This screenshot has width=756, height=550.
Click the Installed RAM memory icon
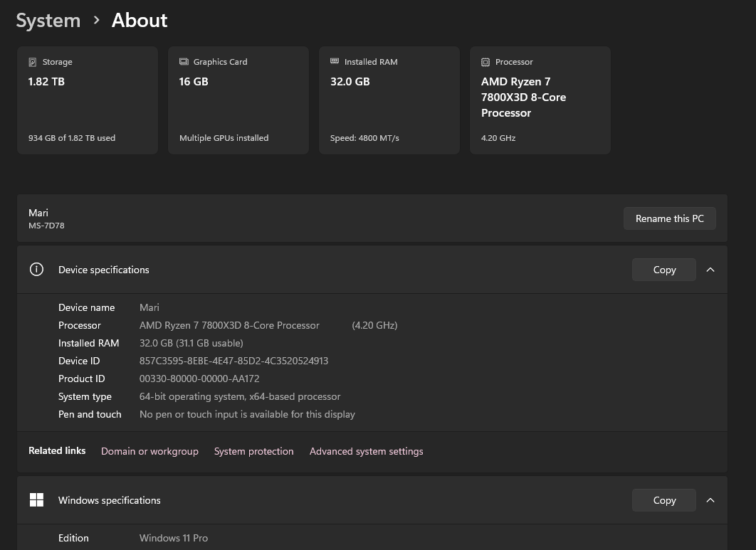click(335, 61)
